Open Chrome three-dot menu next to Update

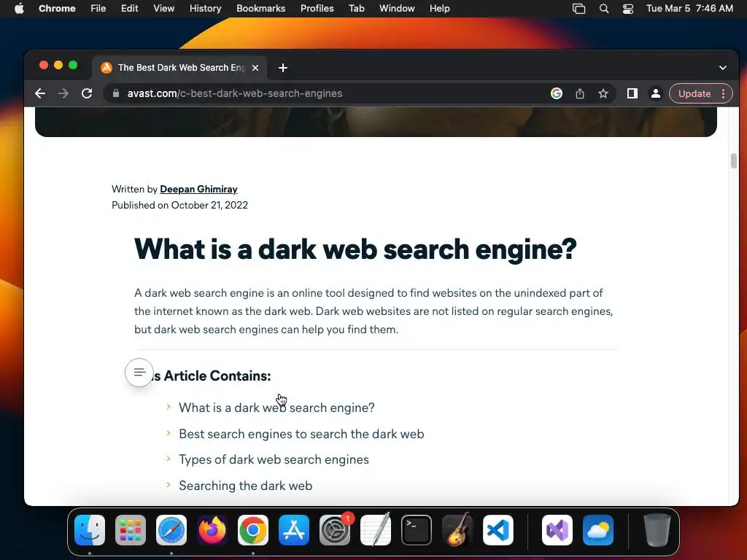pos(723,93)
